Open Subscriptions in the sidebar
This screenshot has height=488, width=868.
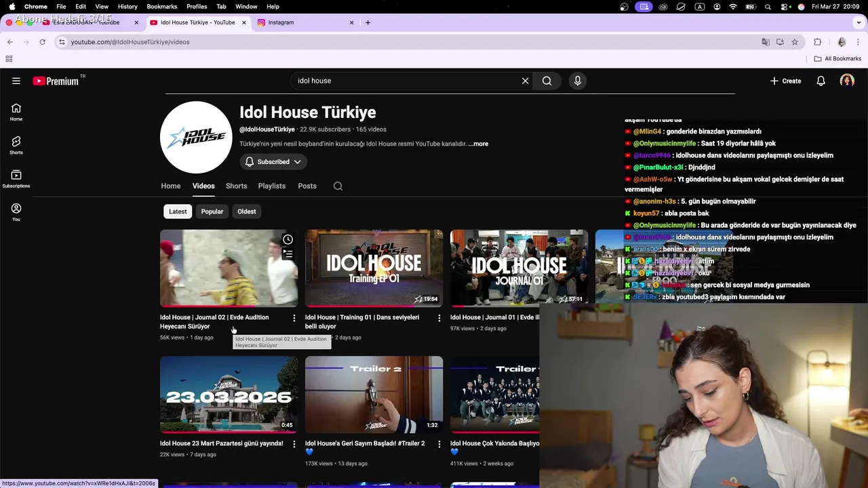tap(16, 179)
